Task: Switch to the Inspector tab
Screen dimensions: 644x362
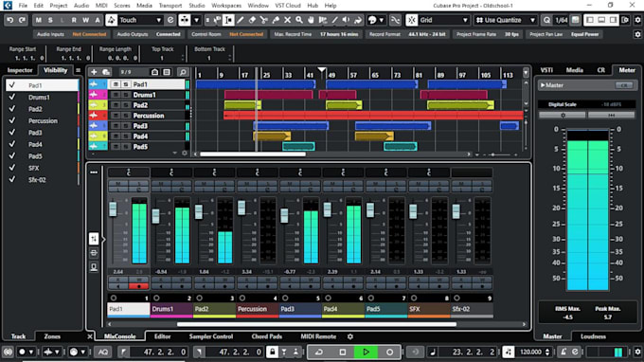Action: point(20,70)
